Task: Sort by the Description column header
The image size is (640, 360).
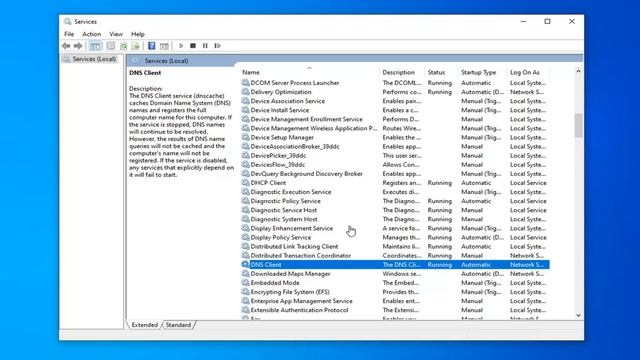Action: click(x=402, y=72)
